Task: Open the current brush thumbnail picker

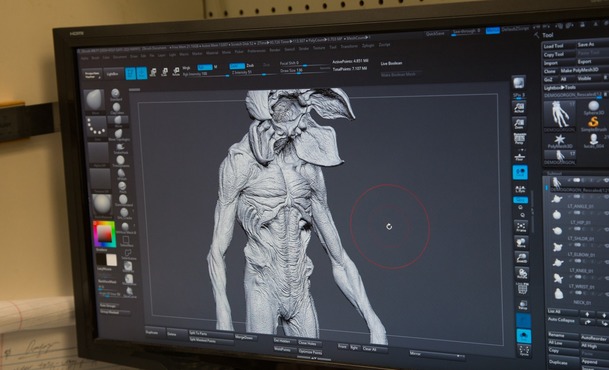Action: tap(94, 101)
